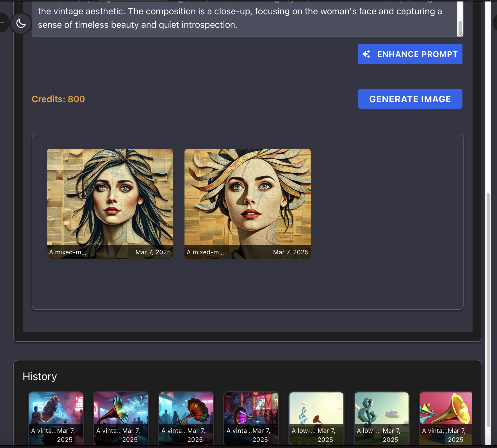
Task: Click the Credits: 800 label
Action: pyautogui.click(x=58, y=99)
